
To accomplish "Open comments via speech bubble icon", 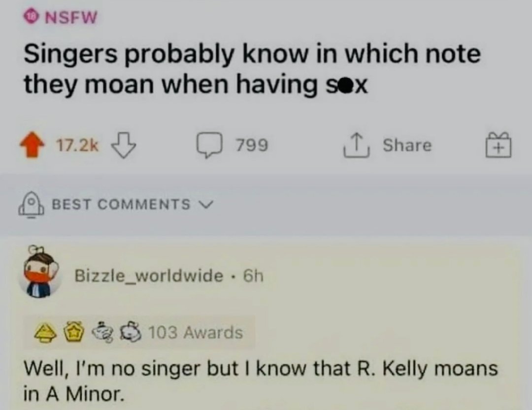I will click(x=209, y=145).
